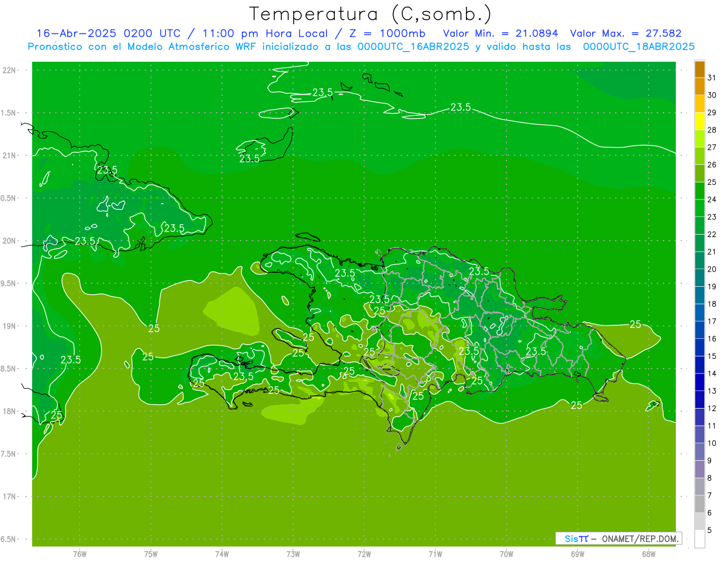This screenshot has height=562, width=728.
Task: Click the 69W longitude axis label
Action: click(578, 554)
